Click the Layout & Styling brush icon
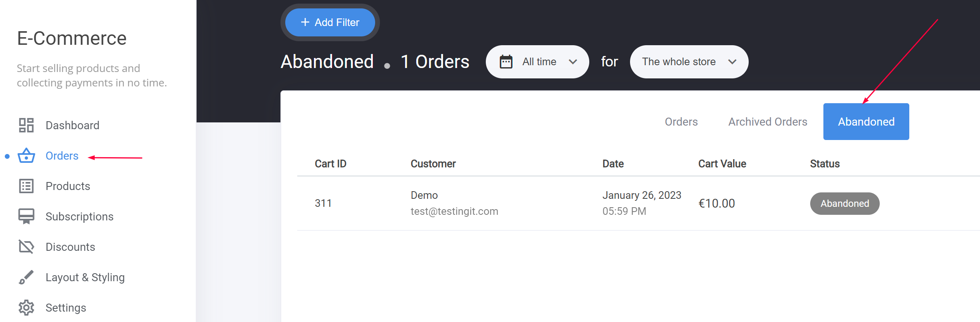The image size is (980, 322). [26, 277]
